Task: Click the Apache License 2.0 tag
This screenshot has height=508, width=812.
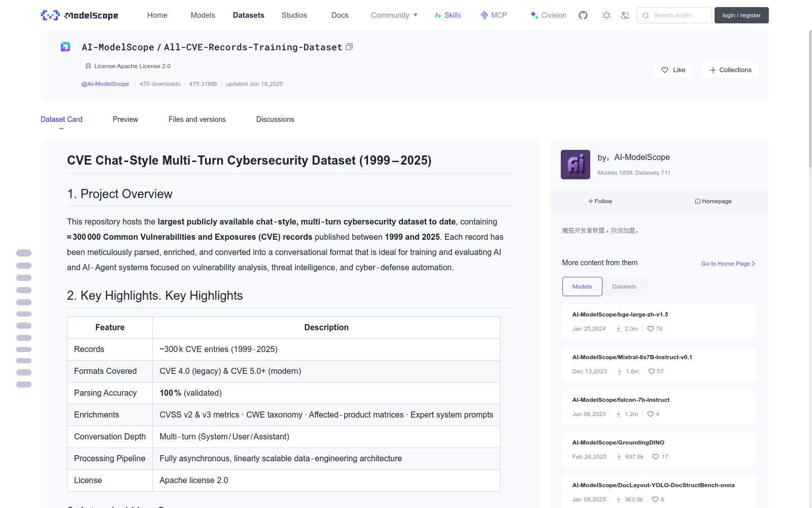Action: tap(127, 66)
